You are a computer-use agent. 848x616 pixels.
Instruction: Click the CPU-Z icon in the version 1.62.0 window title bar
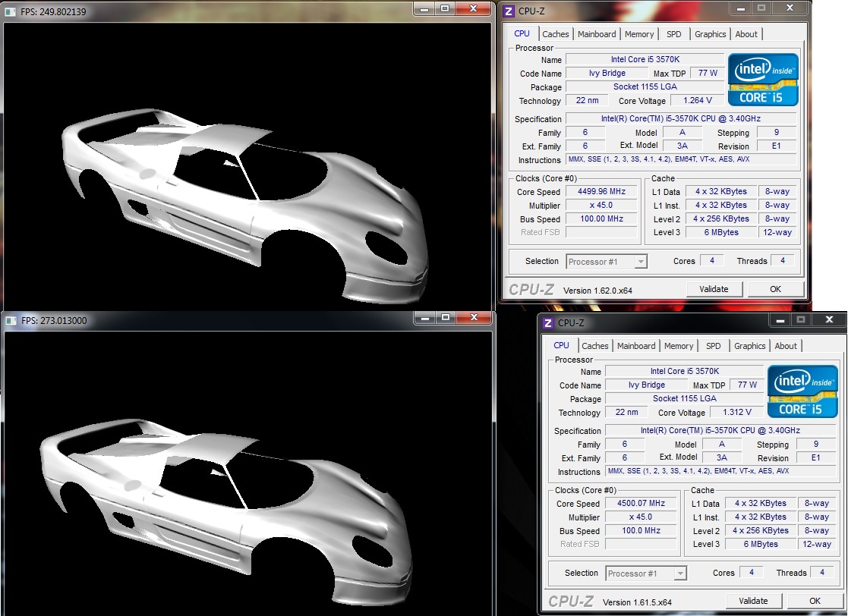coord(508,11)
